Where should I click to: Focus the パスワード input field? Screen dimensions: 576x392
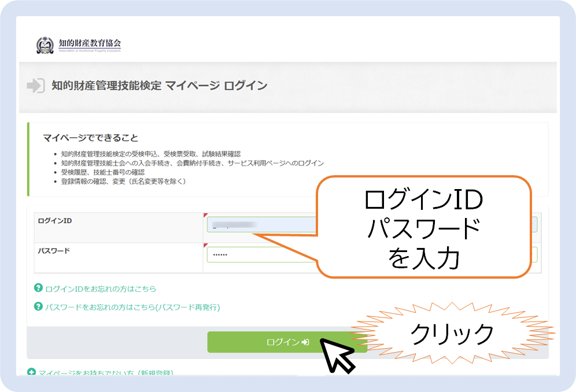coord(260,254)
